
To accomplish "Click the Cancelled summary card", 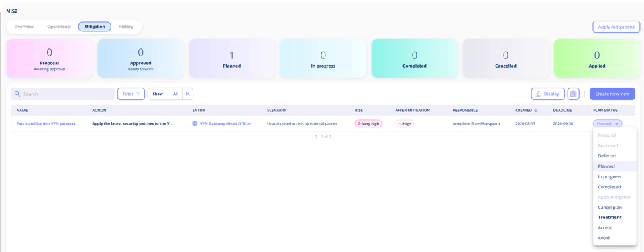I will [x=506, y=58].
